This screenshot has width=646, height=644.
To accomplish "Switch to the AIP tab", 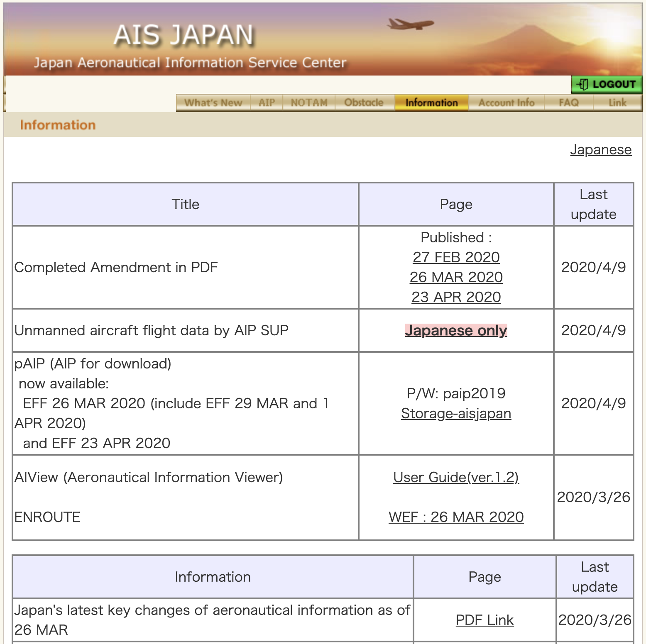I will tap(267, 102).
